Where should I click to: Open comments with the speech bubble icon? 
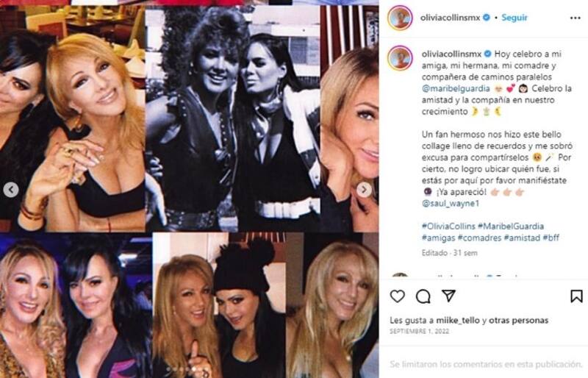[x=423, y=296]
